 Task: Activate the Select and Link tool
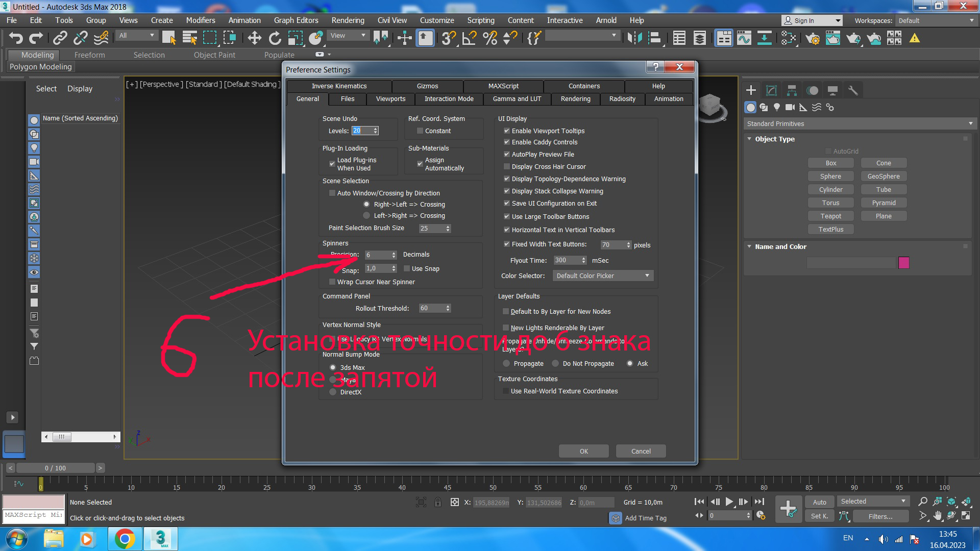tap(60, 38)
